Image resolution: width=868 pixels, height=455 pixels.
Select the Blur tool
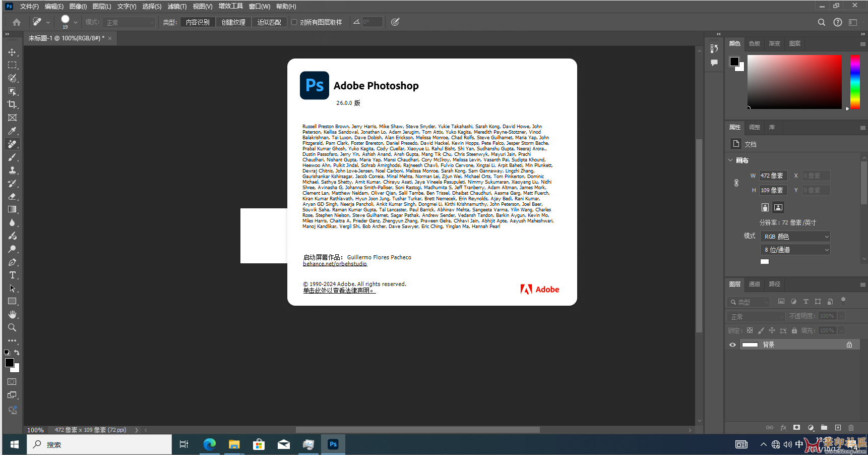tap(12, 222)
